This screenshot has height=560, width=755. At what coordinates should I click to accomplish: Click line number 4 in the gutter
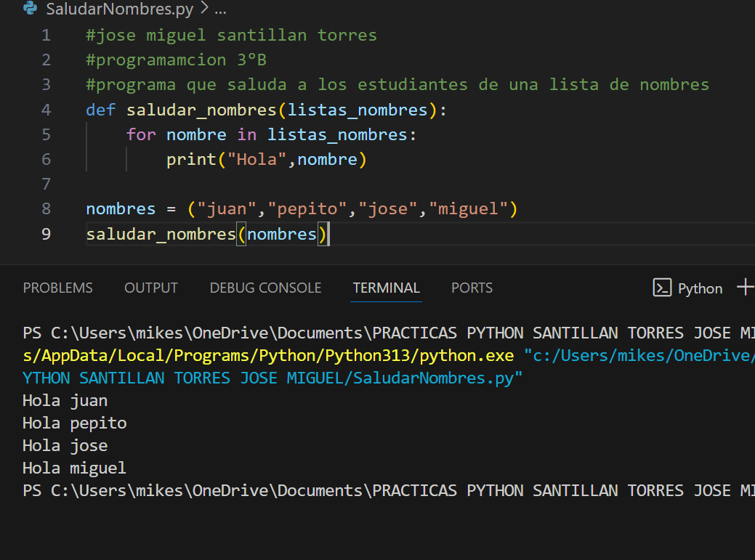click(47, 110)
